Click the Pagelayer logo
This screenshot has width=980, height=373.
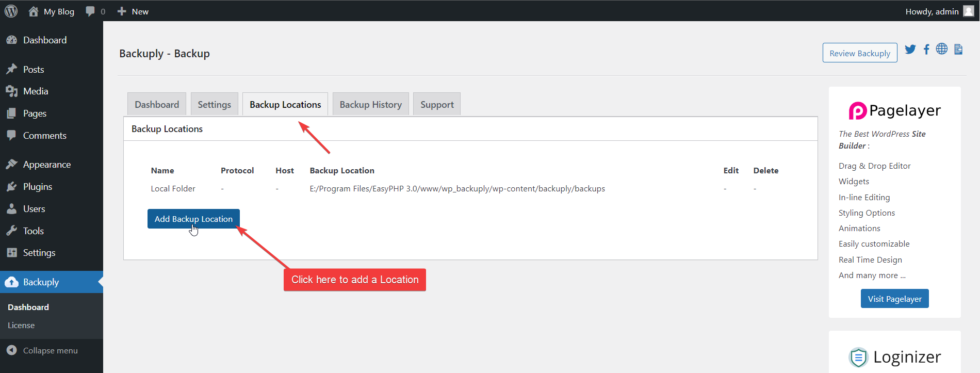pyautogui.click(x=894, y=110)
